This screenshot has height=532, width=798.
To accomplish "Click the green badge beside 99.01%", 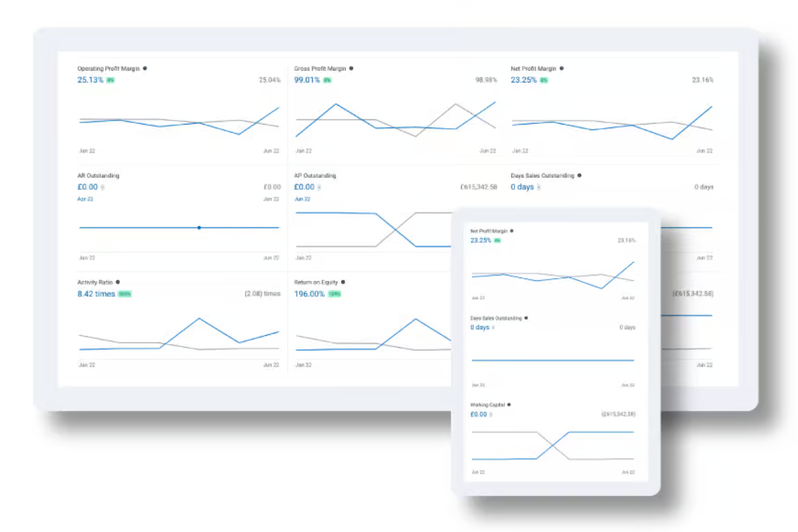I will pyautogui.click(x=327, y=80).
